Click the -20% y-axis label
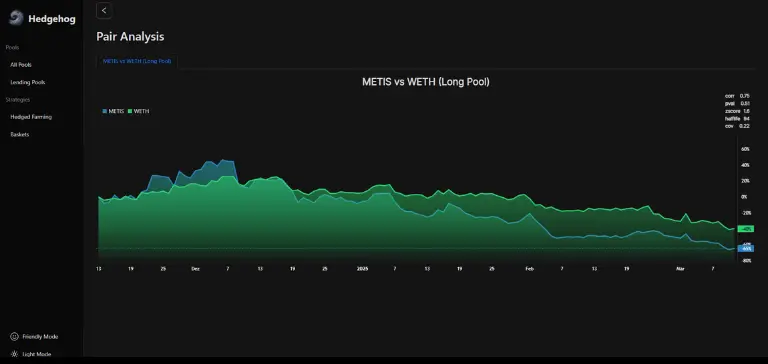Image resolution: width=768 pixels, height=364 pixels. click(745, 213)
